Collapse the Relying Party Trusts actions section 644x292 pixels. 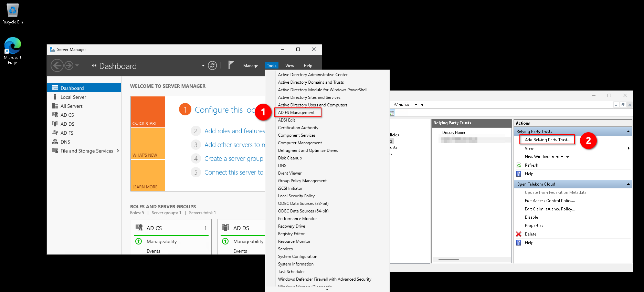[x=628, y=132]
